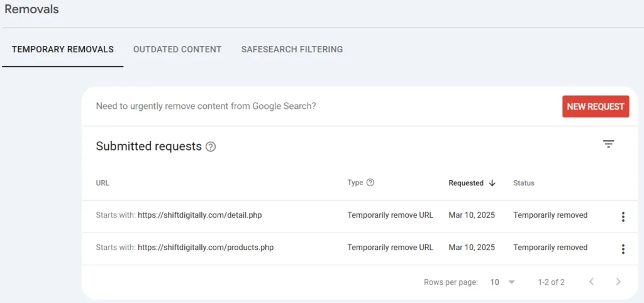
Task: Go to previous page of requests
Action: pos(591,282)
